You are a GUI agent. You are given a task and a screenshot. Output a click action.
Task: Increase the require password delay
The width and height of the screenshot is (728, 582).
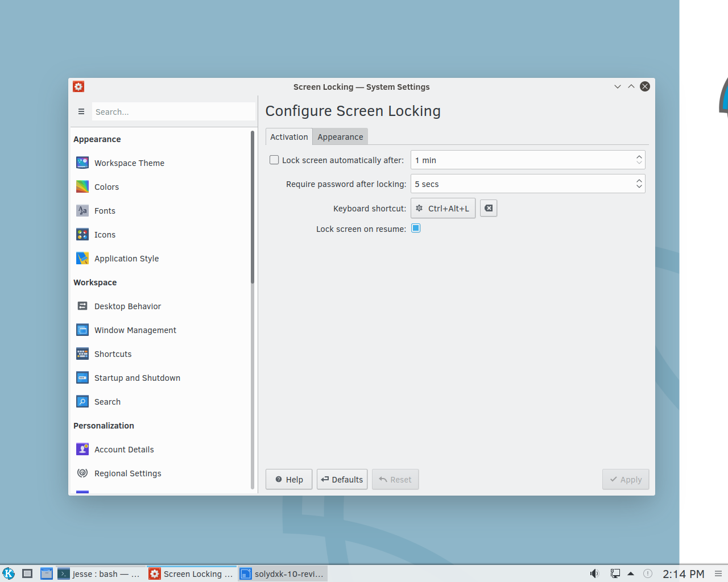639,180
